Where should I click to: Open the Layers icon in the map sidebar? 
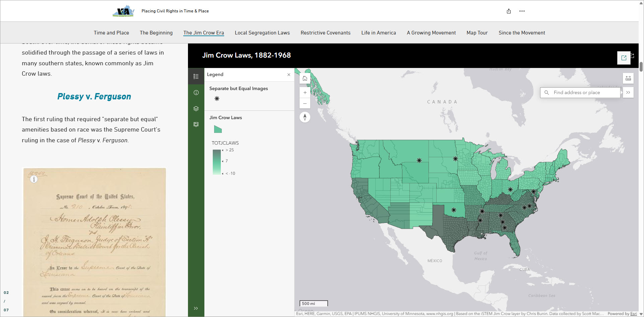click(196, 108)
